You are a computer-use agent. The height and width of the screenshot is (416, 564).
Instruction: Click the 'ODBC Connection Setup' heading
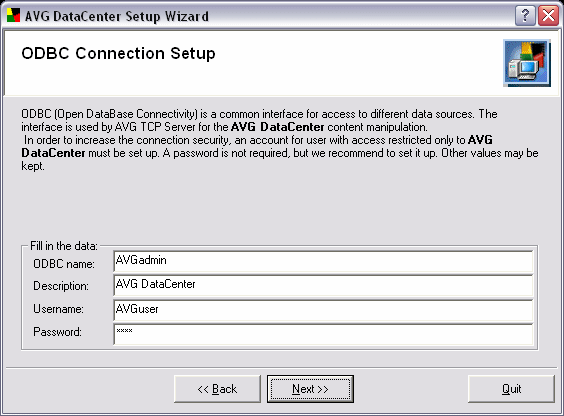click(x=118, y=54)
